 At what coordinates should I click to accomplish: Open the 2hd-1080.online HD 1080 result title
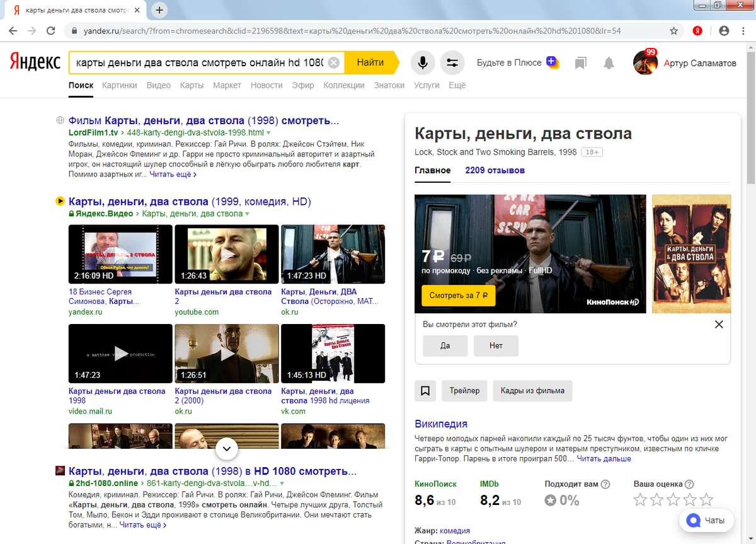[212, 471]
